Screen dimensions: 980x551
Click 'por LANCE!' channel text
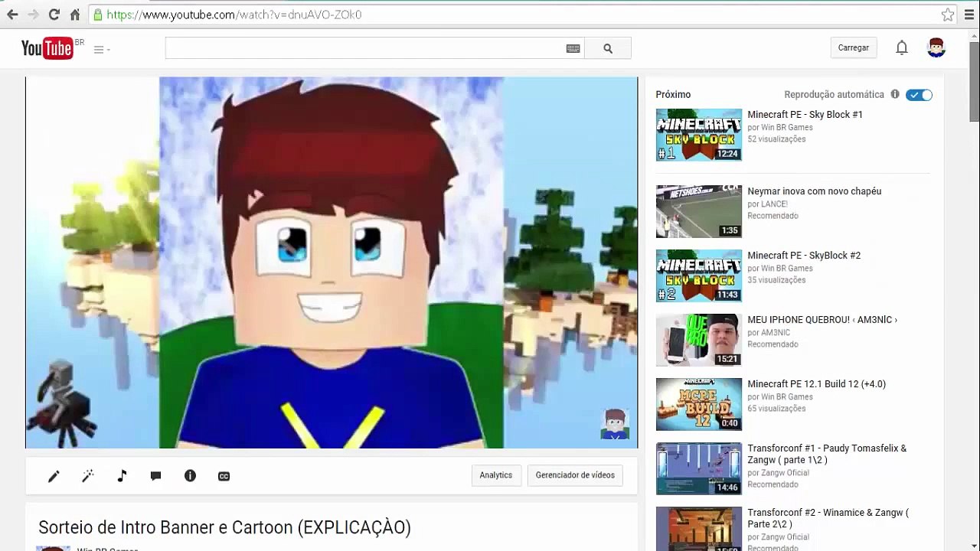(767, 204)
